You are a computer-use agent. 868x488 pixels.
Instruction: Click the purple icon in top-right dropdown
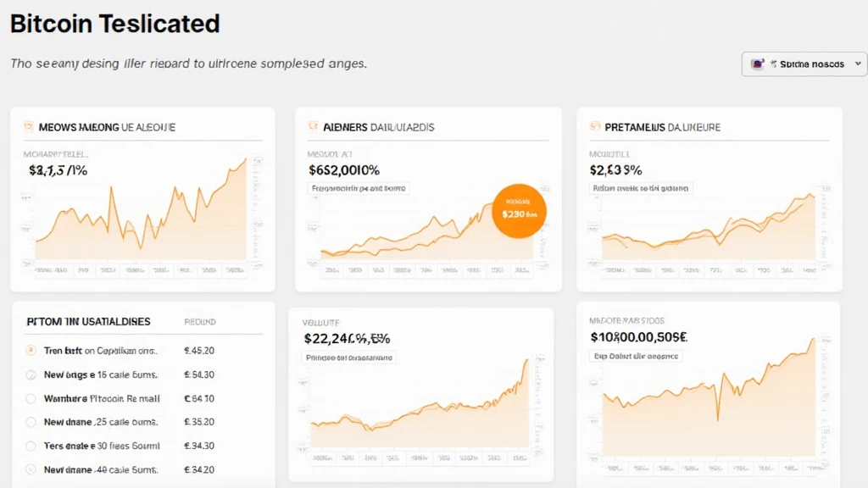tap(759, 64)
